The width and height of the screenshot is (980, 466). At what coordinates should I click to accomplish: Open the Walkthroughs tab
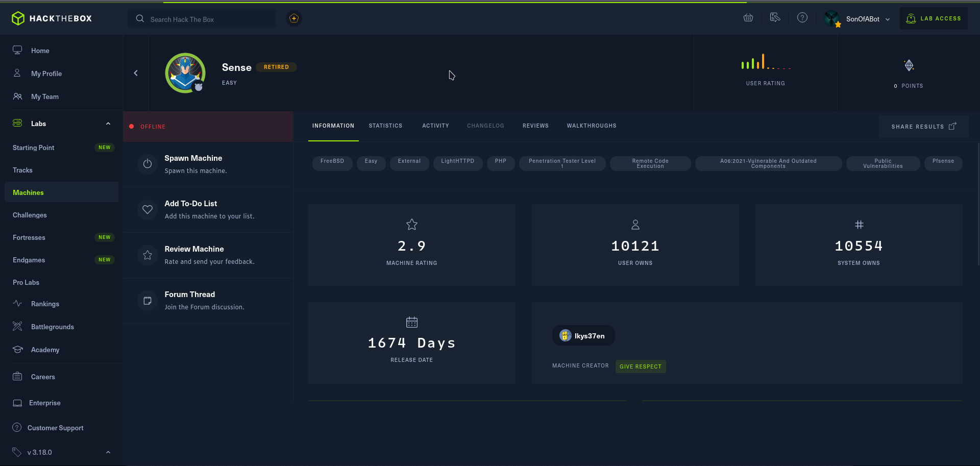coord(592,126)
